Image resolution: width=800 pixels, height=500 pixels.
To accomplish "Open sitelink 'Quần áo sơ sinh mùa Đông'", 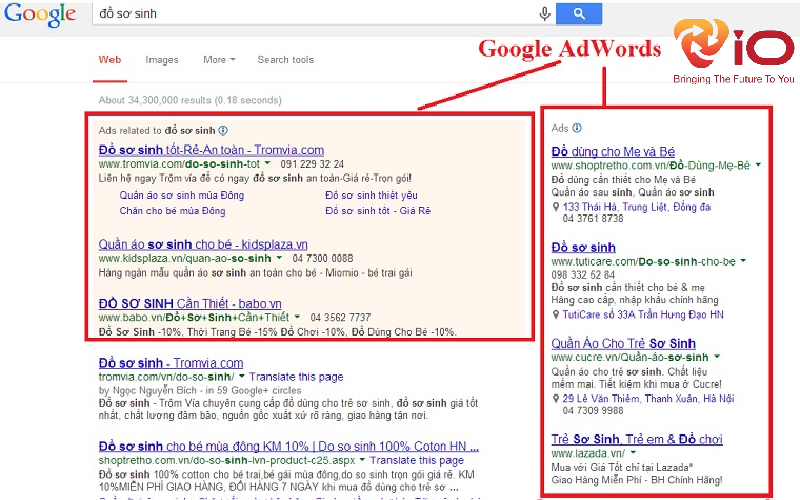I will click(x=182, y=195).
